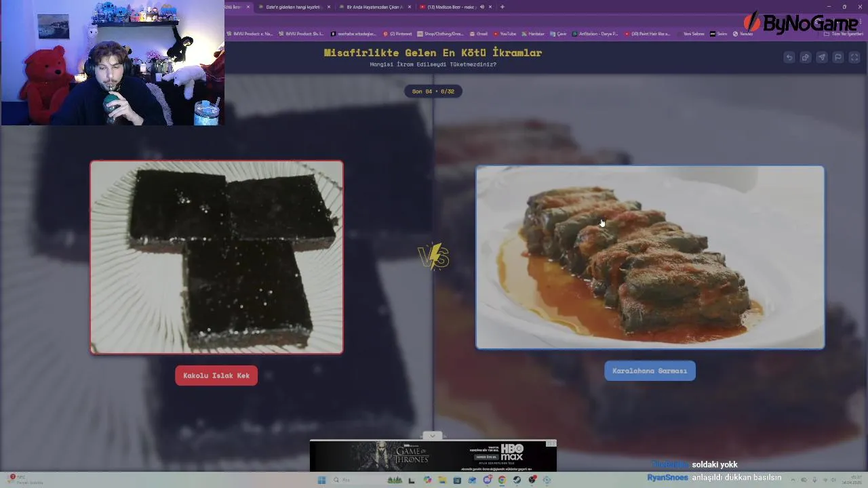The width and height of the screenshot is (868, 488).
Task: Click the Son 64 round progress badge
Action: tap(433, 91)
